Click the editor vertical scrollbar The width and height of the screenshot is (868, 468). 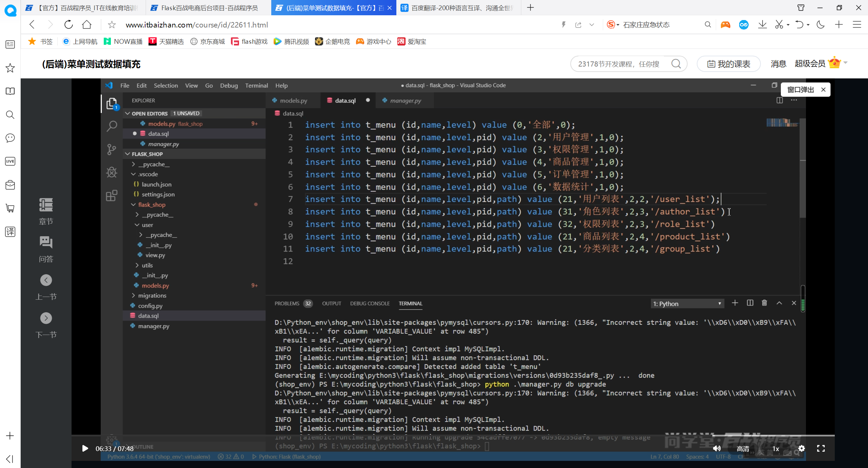click(803, 168)
